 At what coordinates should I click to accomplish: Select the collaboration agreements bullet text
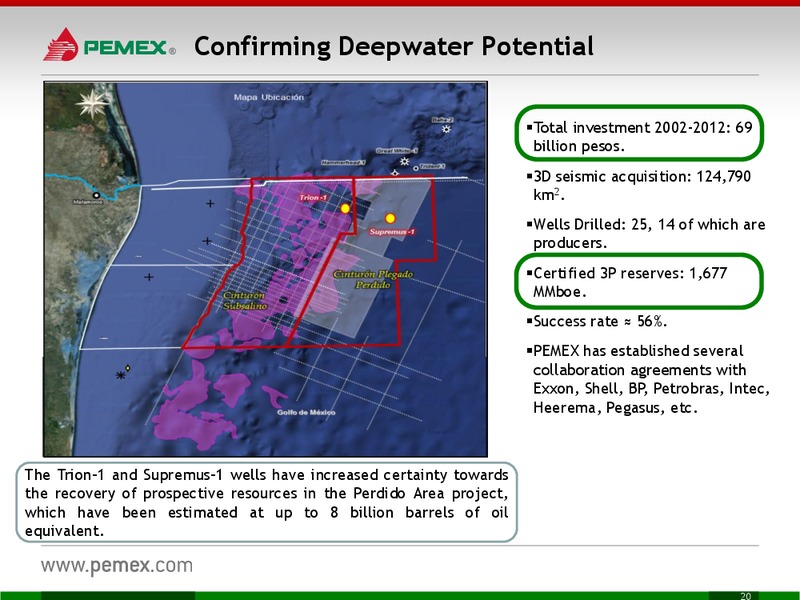coord(648,379)
